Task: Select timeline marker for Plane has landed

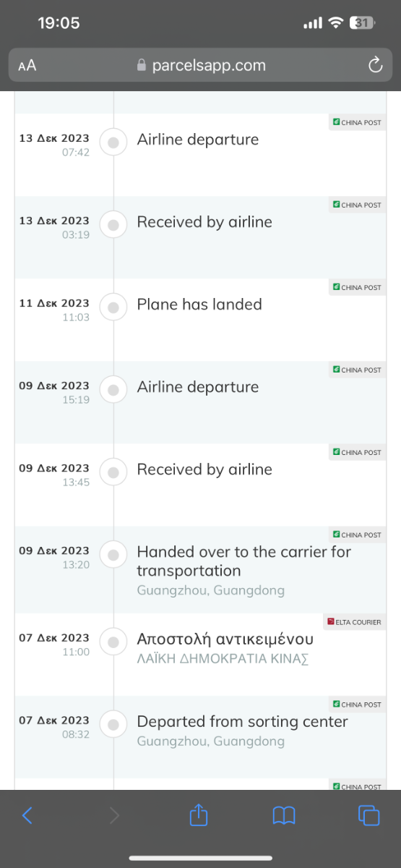Action: [x=113, y=308]
